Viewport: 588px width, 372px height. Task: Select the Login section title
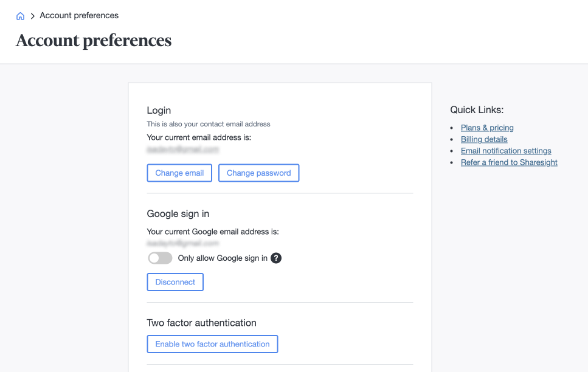coord(159,111)
